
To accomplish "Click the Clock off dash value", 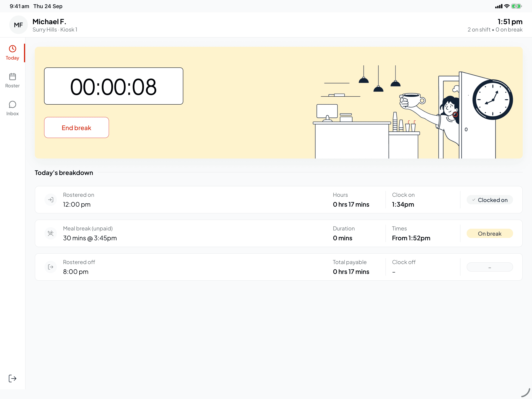I will point(394,272).
